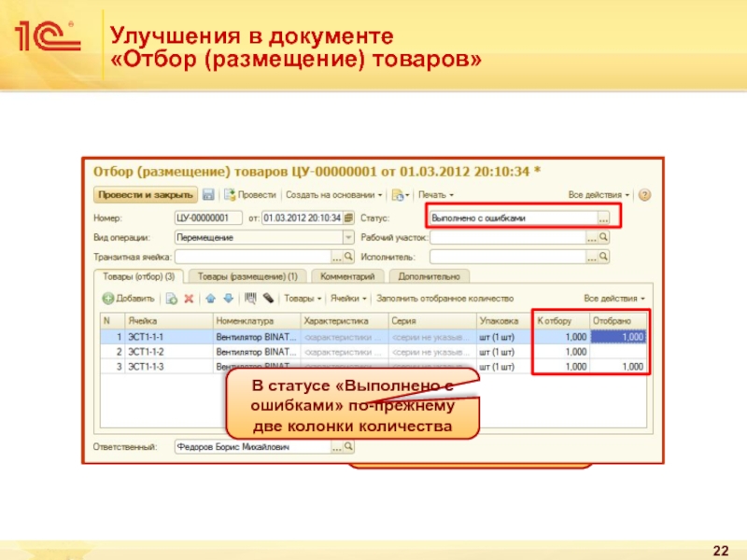Click the Номенклатура column header
This screenshot has width=747, height=560.
point(257,321)
